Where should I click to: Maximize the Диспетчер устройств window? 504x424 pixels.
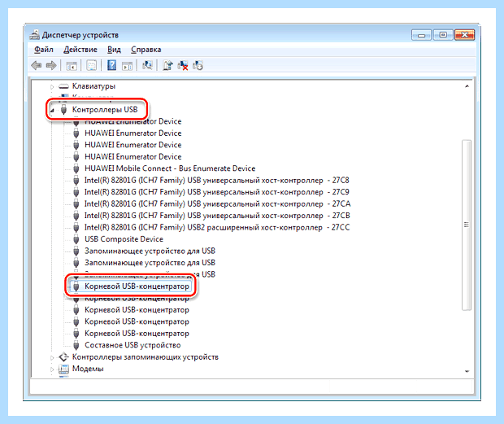pos(443,35)
